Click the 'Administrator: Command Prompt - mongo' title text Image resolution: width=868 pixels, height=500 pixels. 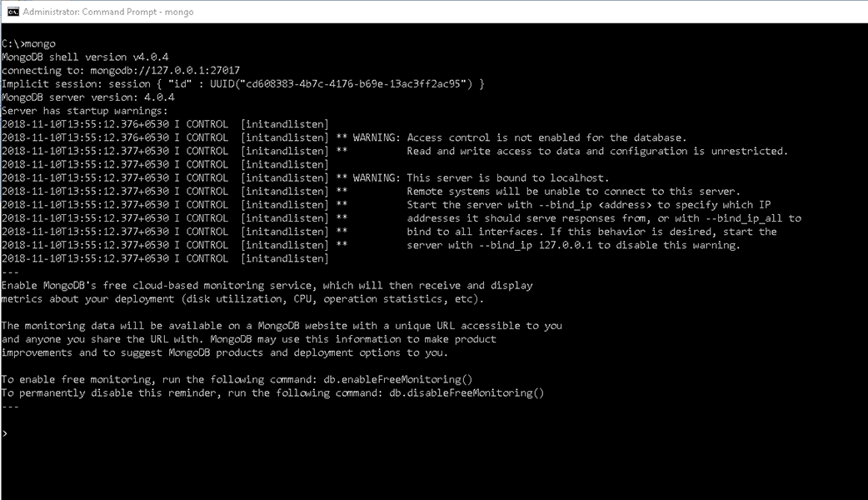[108, 12]
